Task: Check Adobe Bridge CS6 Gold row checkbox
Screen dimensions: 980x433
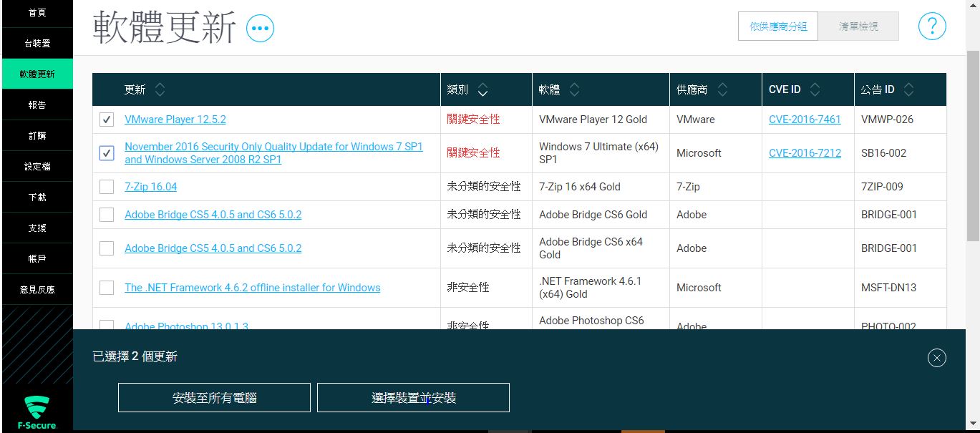Action: [x=107, y=215]
